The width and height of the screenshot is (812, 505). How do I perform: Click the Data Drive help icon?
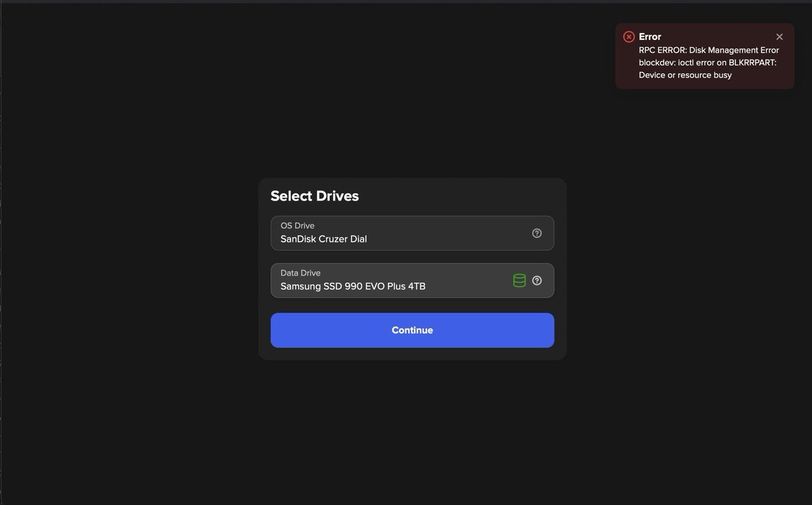537,280
